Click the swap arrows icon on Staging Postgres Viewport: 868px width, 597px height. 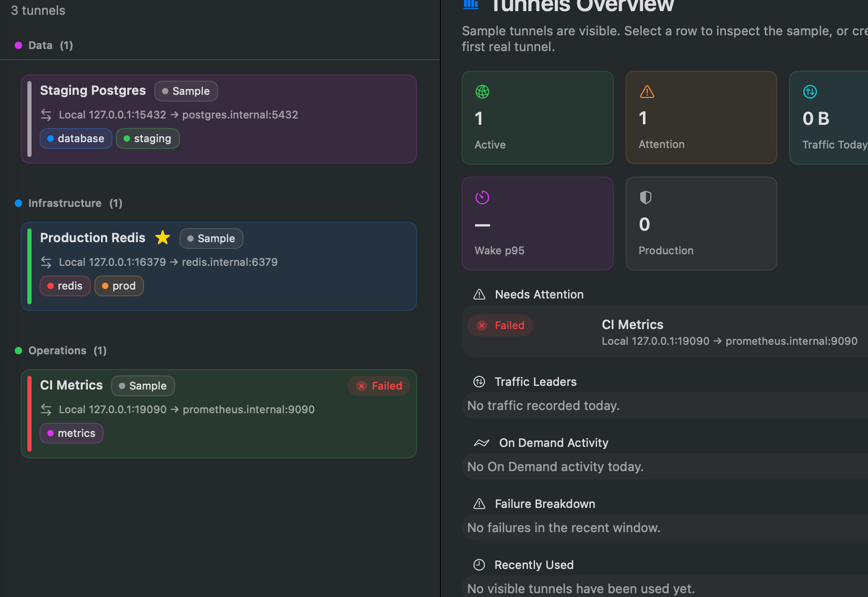pos(46,115)
